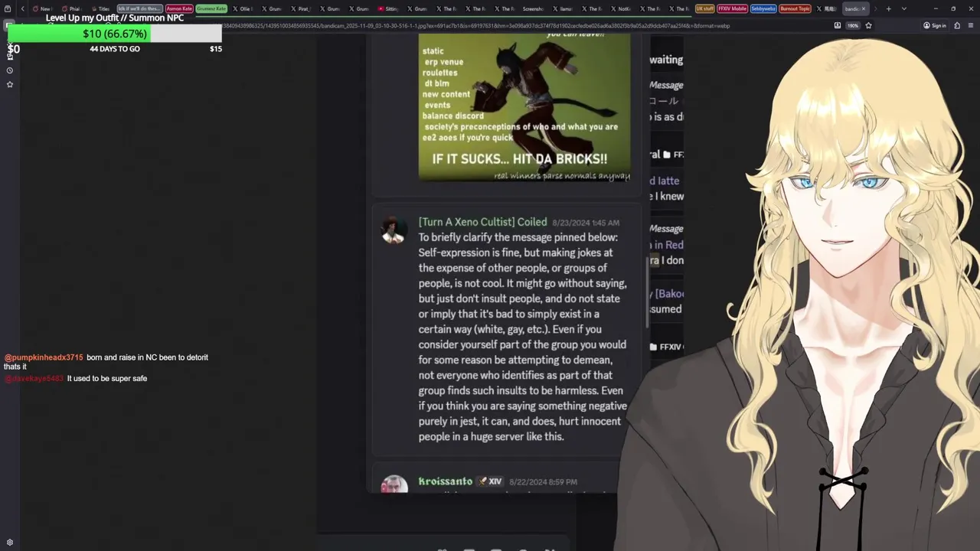Screen dimensions: 980x551
Task: Click the 8/23/2024 1:45 AM timestamp
Action: (586, 223)
